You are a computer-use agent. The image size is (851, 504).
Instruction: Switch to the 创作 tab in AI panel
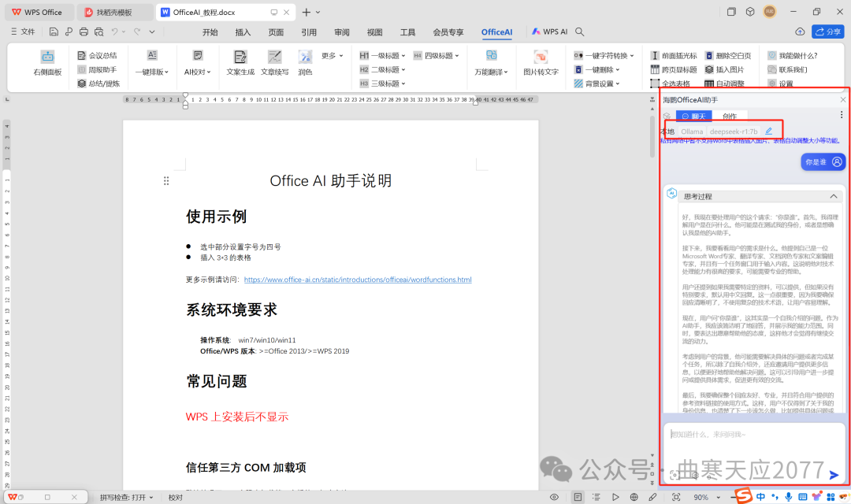point(730,116)
